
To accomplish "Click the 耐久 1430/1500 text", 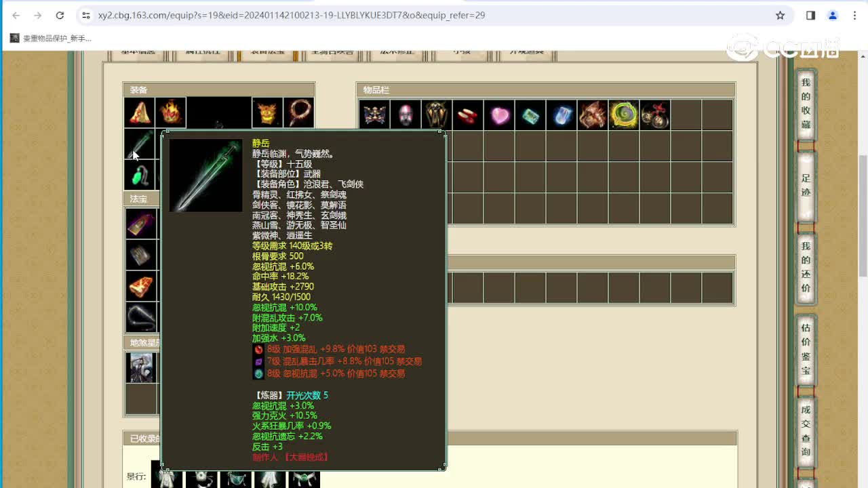I will [x=281, y=297].
